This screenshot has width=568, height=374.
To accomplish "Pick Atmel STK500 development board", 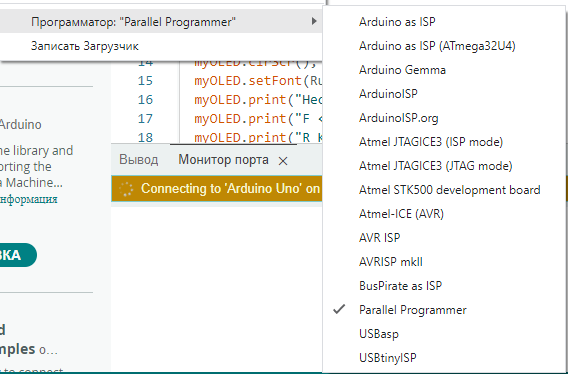I will click(x=445, y=190).
